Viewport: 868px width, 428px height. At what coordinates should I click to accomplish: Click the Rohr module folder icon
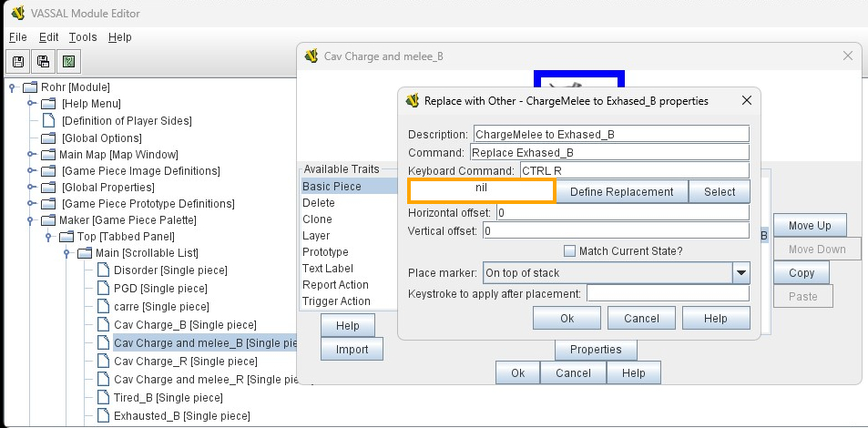pyautogui.click(x=29, y=87)
